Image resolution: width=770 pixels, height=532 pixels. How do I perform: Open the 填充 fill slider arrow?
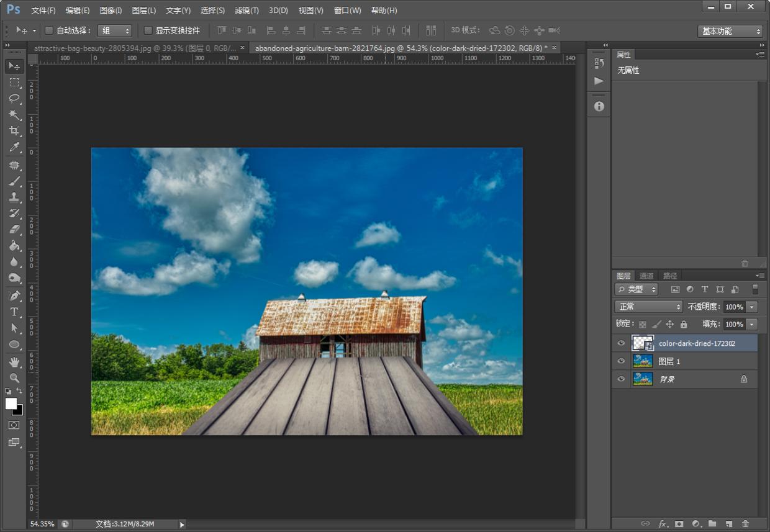(753, 324)
